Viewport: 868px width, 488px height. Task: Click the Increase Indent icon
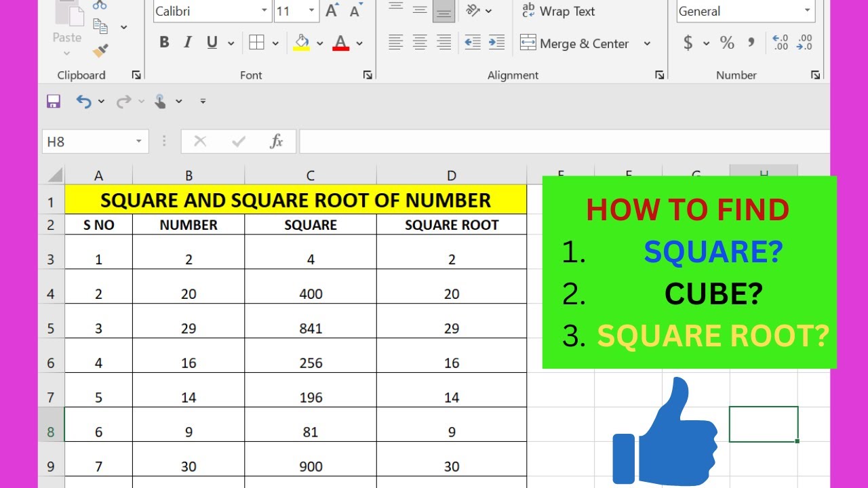497,43
